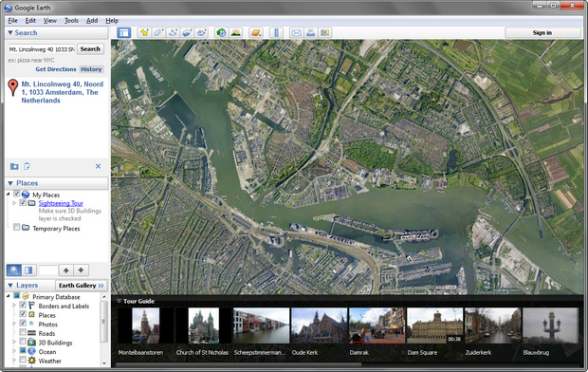This screenshot has width=588, height=372.
Task: Click the Roads layer icon
Action: pyautogui.click(x=32, y=333)
